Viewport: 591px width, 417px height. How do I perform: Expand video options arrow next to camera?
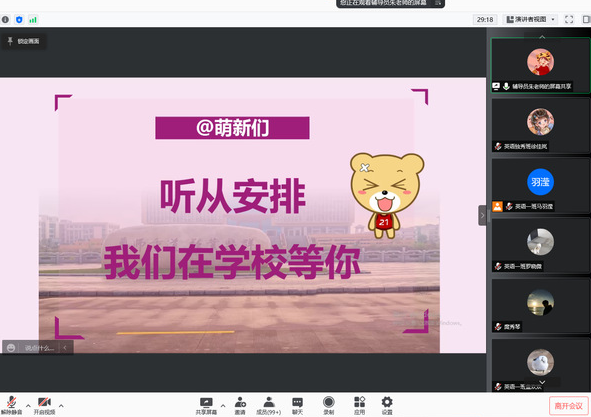[61, 406]
